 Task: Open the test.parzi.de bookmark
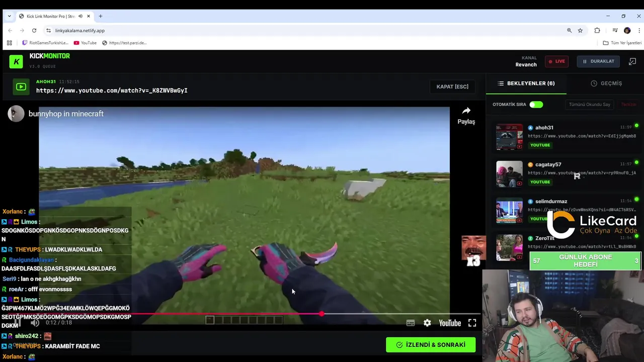tap(124, 43)
